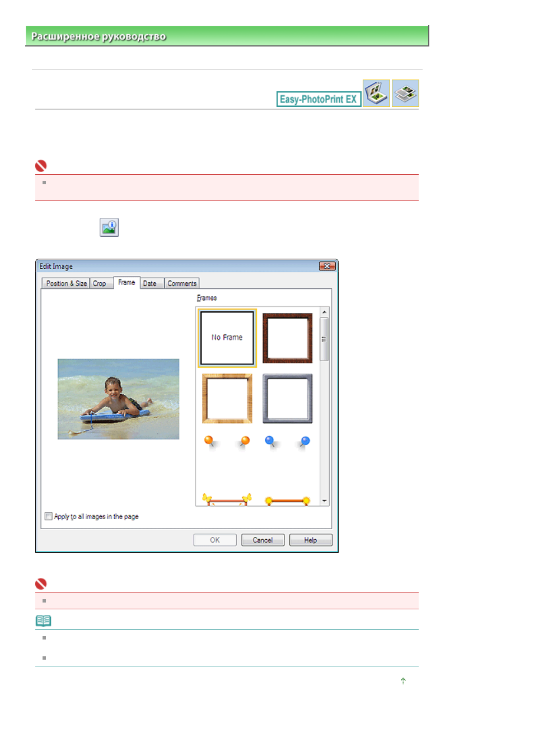Click the lower red prohibition Important icon
Viewport: 534px width, 756px height.
click(x=41, y=584)
